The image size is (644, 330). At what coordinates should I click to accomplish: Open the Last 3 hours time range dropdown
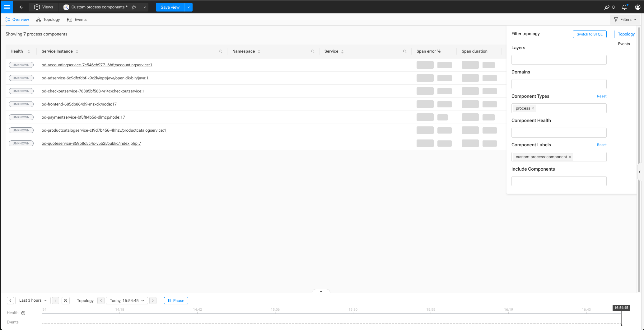pyautogui.click(x=32, y=300)
